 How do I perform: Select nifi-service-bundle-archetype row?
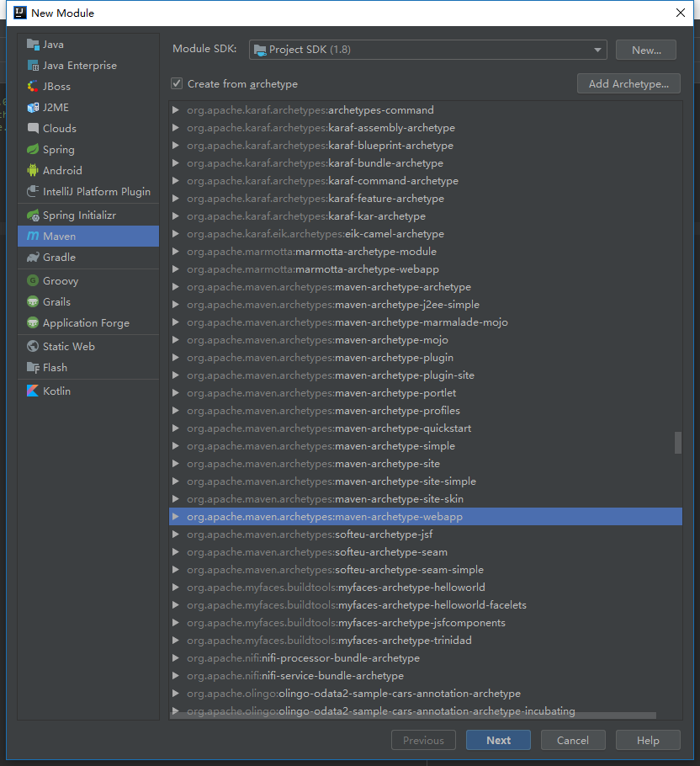(x=425, y=676)
